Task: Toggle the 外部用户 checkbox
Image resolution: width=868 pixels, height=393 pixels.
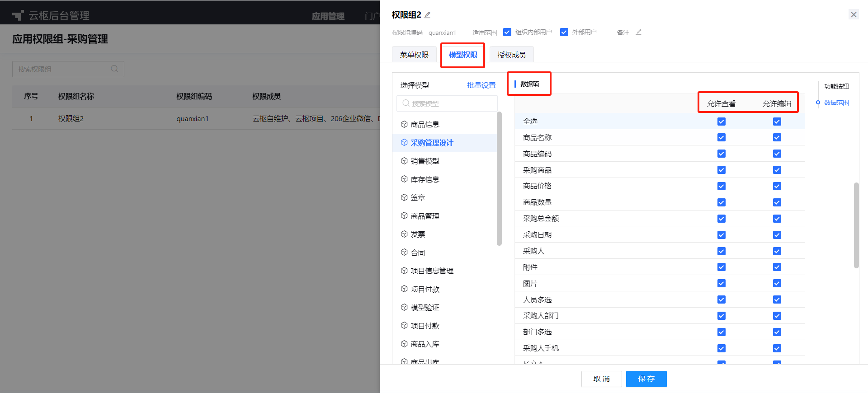Action: point(564,32)
